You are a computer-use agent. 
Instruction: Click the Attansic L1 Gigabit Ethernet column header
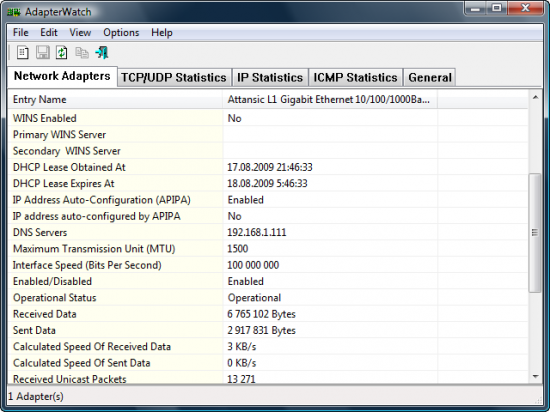click(330, 99)
